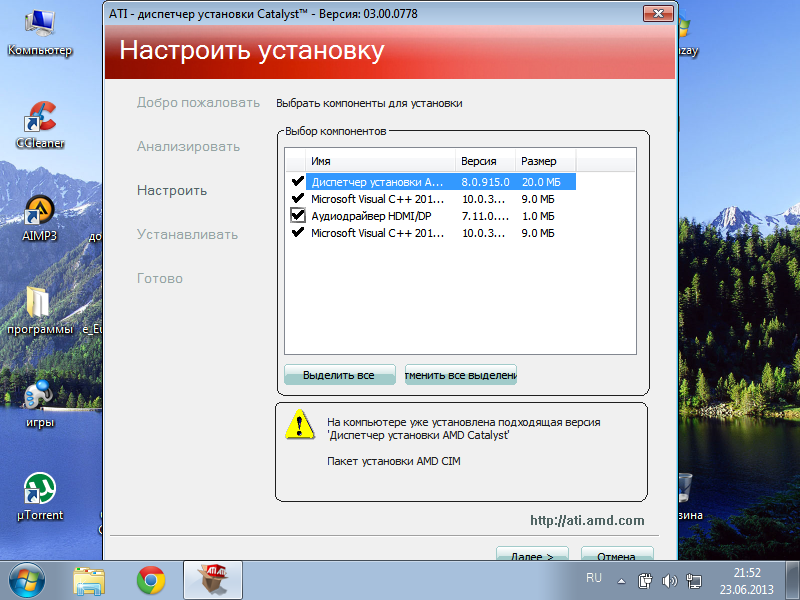
Task: Select the Готово step
Action: click(x=160, y=279)
